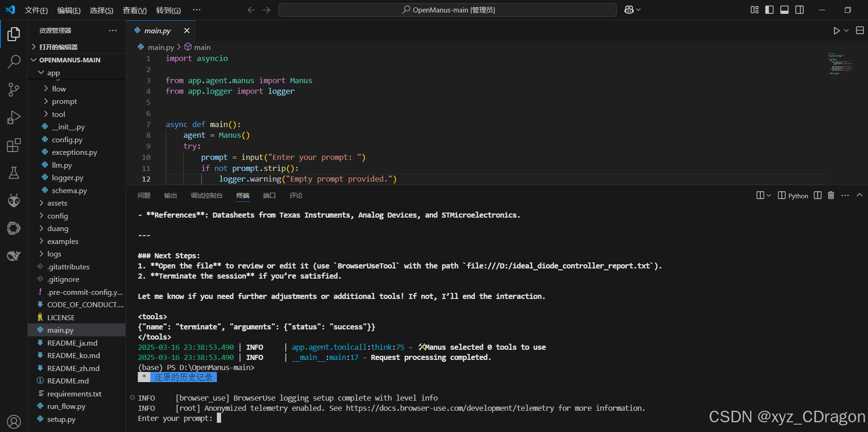
Task: Close the main.py editor tab
Action: click(187, 30)
